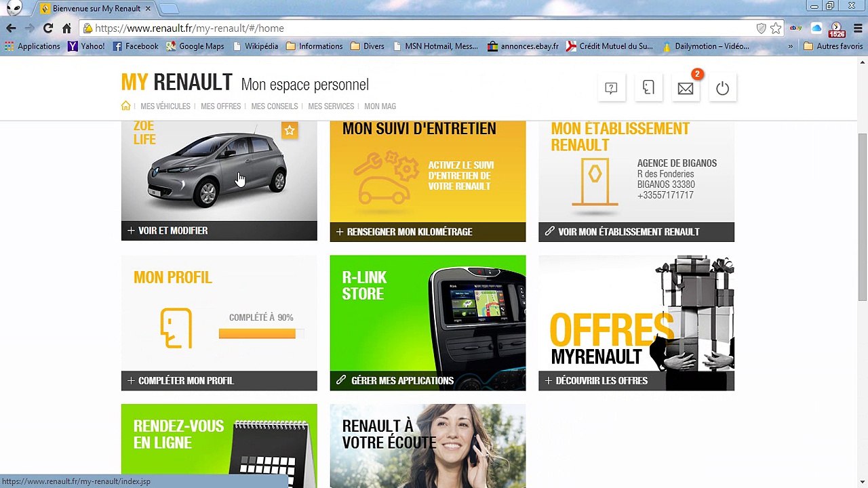
Task: Click the phone number +33557171717
Action: click(x=665, y=195)
